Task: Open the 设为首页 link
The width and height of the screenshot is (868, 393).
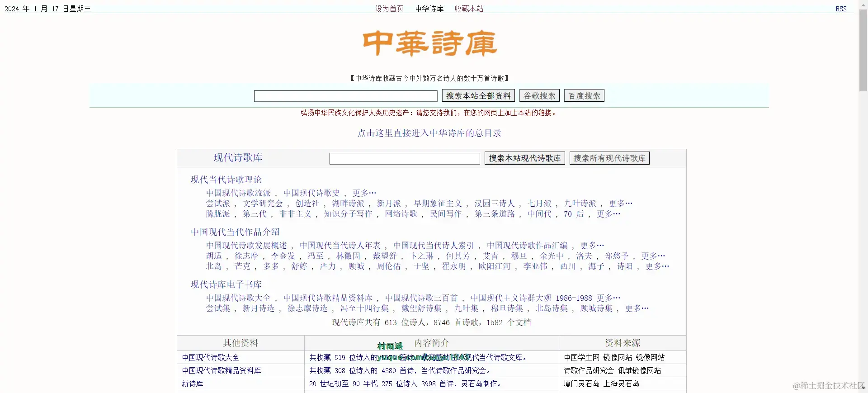Action: 389,9
